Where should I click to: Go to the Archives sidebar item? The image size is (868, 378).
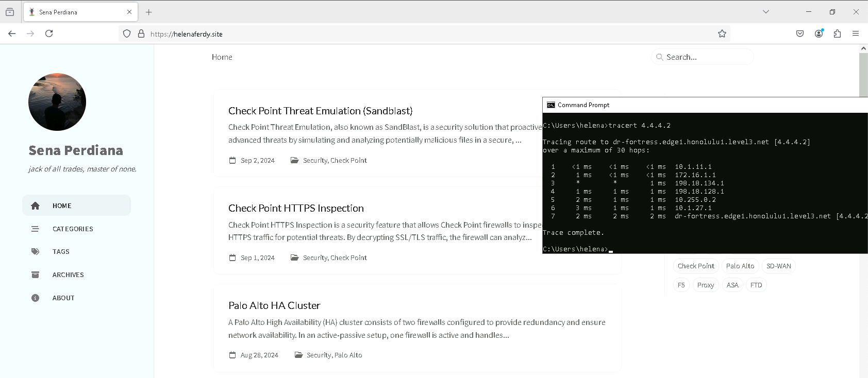(68, 274)
